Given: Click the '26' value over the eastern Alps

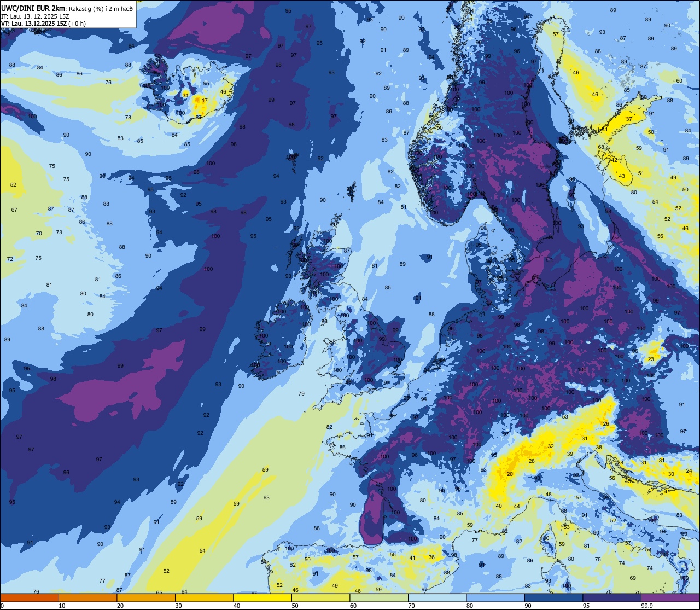Looking at the screenshot, I should coord(606,424).
